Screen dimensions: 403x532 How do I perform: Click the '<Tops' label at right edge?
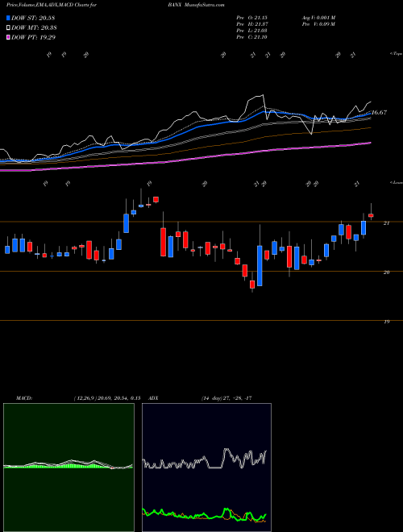(396, 54)
